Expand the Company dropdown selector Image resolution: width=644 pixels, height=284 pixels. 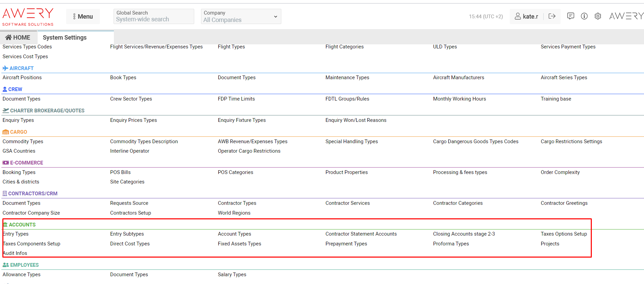tap(241, 17)
